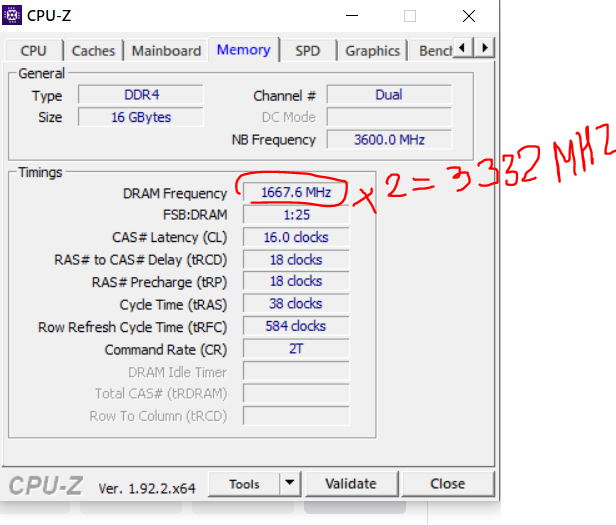Screen dimensions: 616x525
Task: Click the CAS# Latency 16.0 clocks value
Action: click(296, 237)
